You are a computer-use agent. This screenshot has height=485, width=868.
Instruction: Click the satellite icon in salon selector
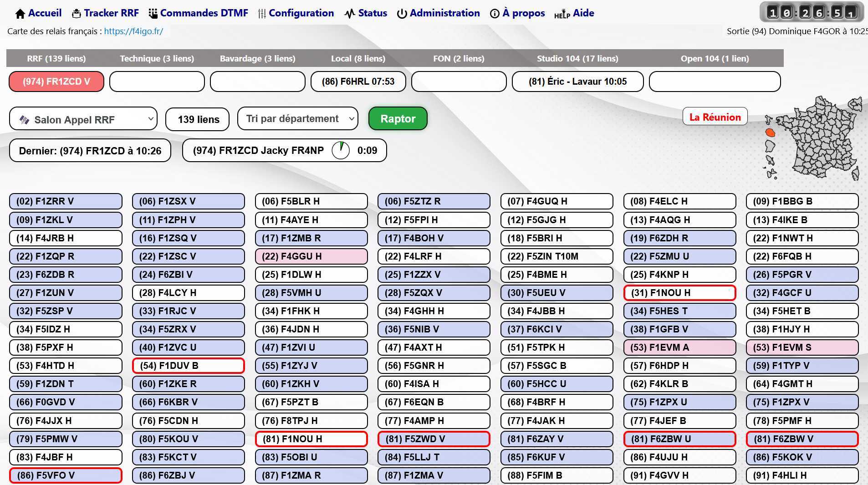coord(24,120)
